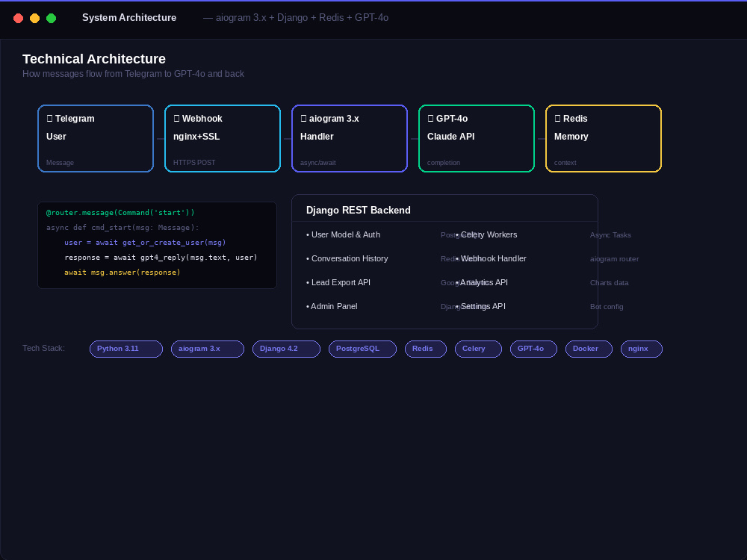Image resolution: width=747 pixels, height=560 pixels.
Task: Click the 'async/await' caption in Handler card
Action: pos(317,162)
